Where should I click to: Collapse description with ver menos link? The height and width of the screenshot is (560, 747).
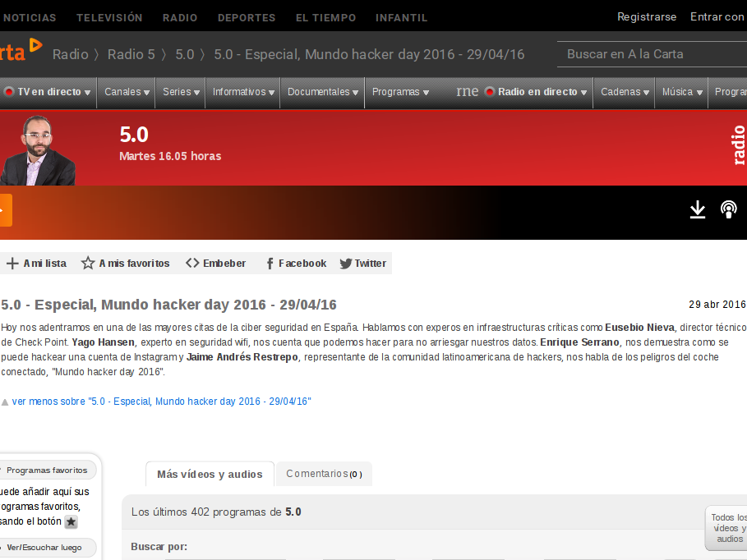click(x=161, y=402)
